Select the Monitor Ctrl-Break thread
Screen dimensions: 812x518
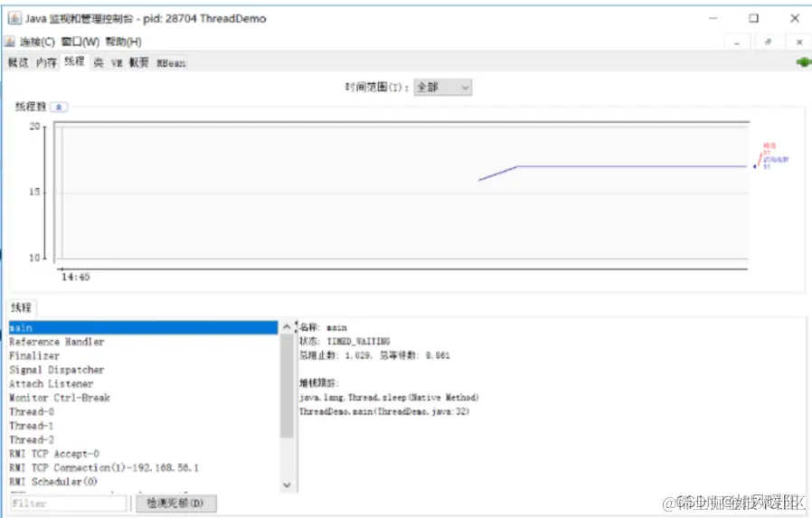pos(144,398)
